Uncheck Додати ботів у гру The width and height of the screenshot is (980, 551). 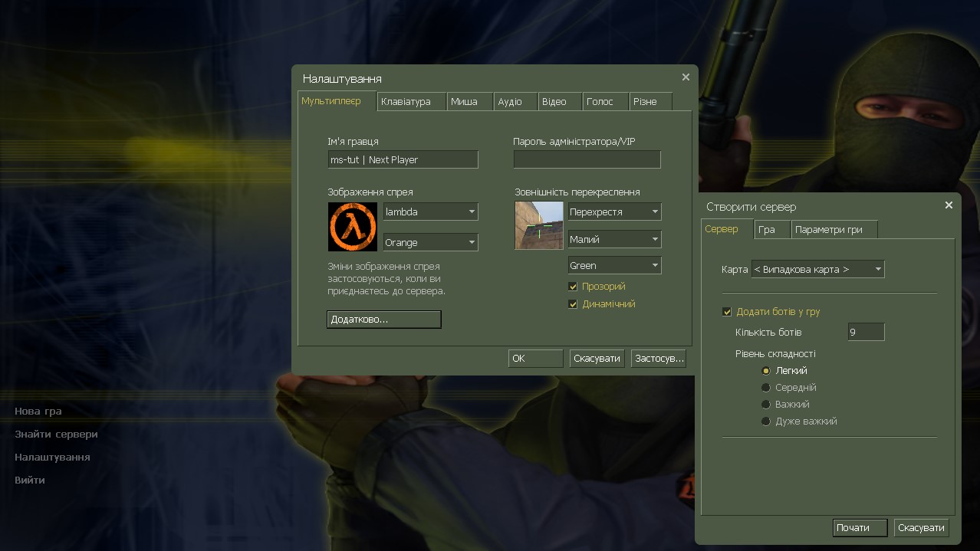[x=726, y=311]
